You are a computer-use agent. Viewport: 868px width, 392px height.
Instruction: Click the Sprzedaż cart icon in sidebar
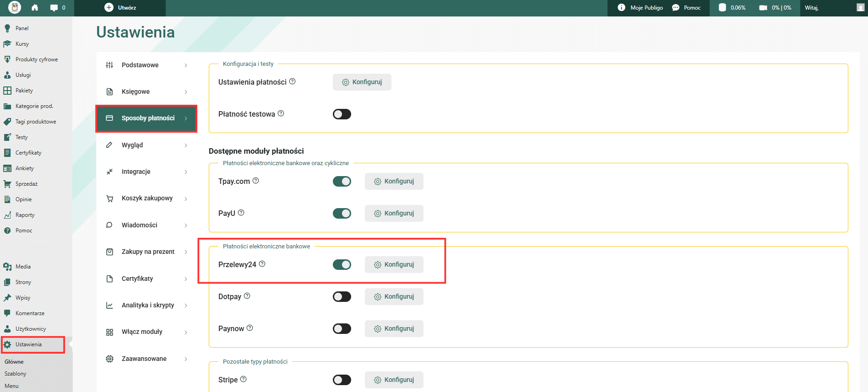click(7, 184)
